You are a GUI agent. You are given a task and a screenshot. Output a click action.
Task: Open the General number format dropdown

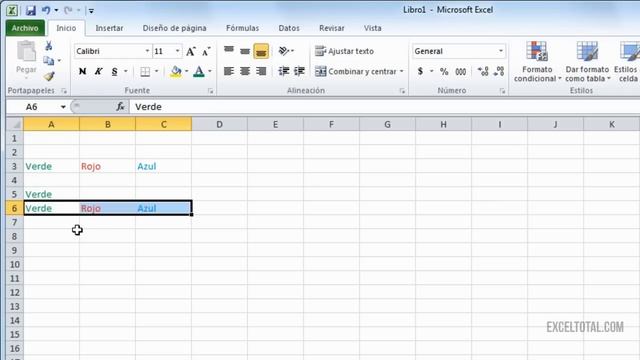[501, 51]
